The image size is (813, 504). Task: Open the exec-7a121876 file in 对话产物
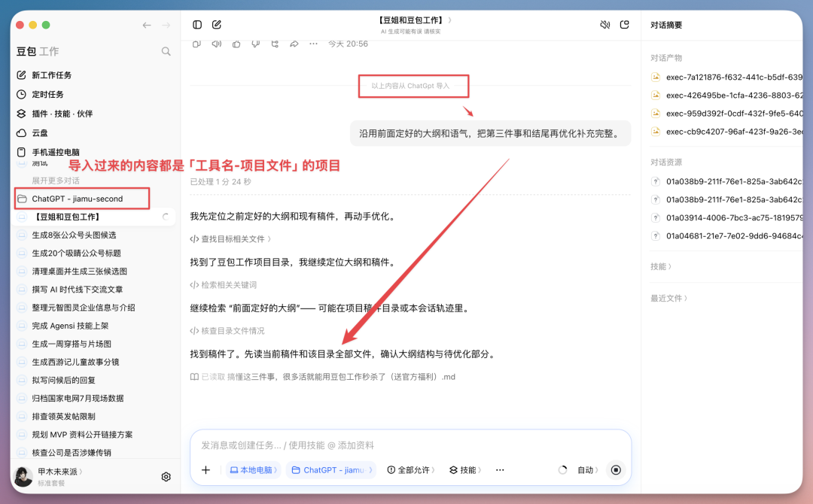click(x=726, y=77)
